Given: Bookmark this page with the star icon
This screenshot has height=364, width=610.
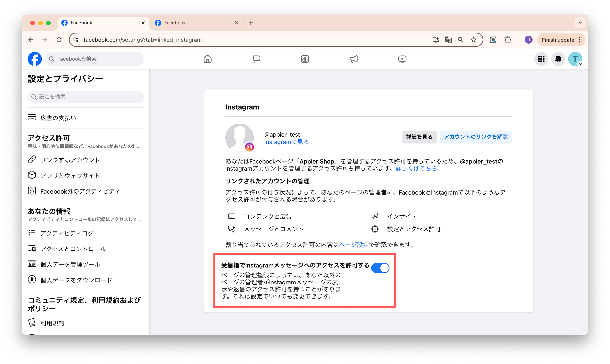Looking at the screenshot, I should point(473,40).
